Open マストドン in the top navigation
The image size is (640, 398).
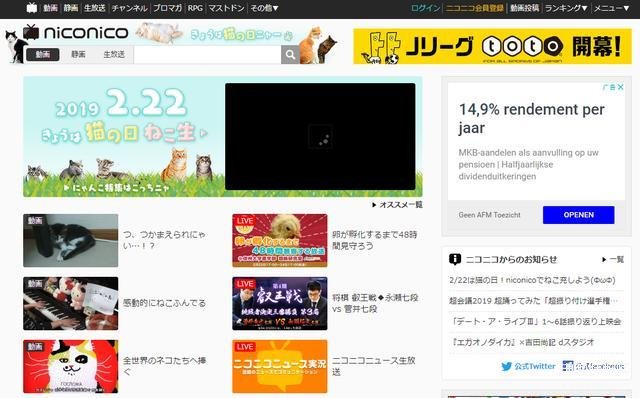click(227, 8)
